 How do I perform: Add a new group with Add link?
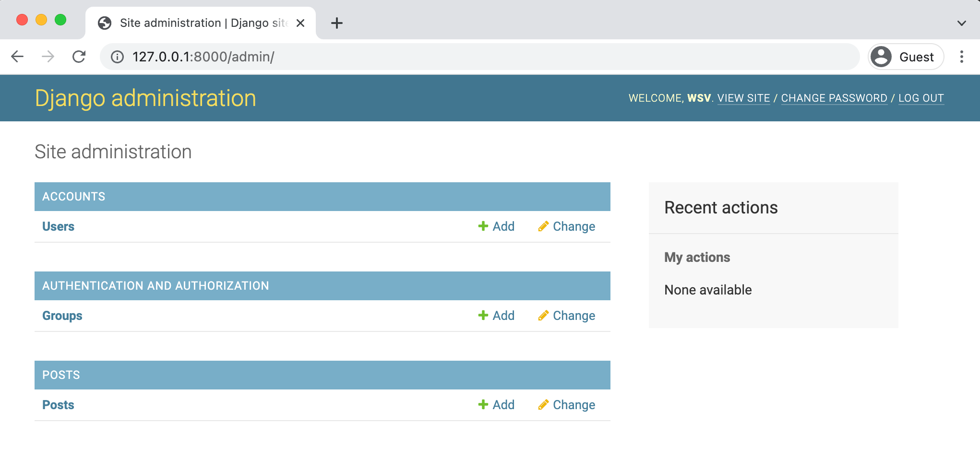pos(496,316)
